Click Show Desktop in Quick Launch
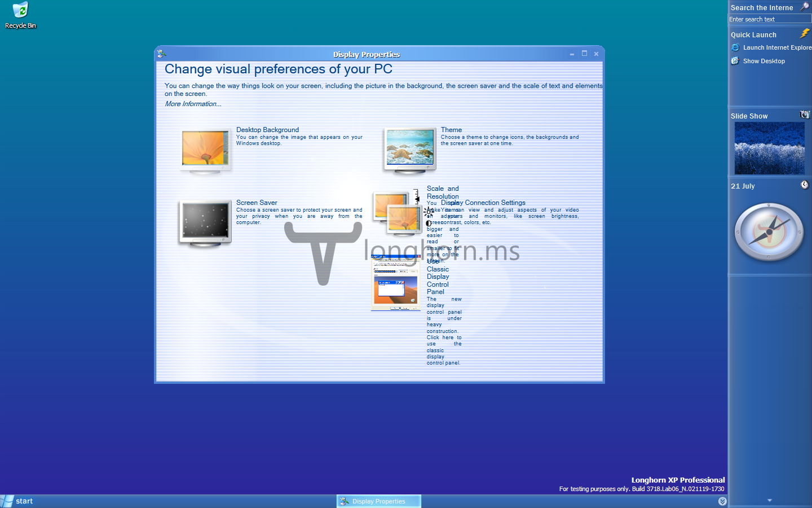The image size is (812, 508). pyautogui.click(x=758, y=61)
